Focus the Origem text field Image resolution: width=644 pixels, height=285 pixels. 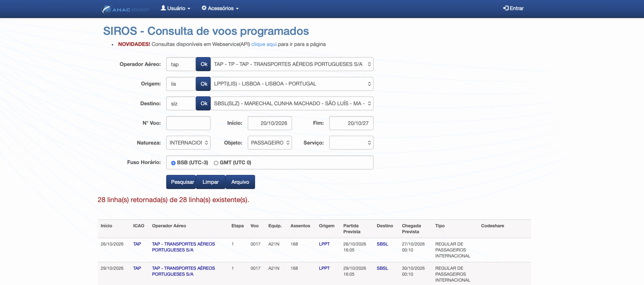coord(181,84)
